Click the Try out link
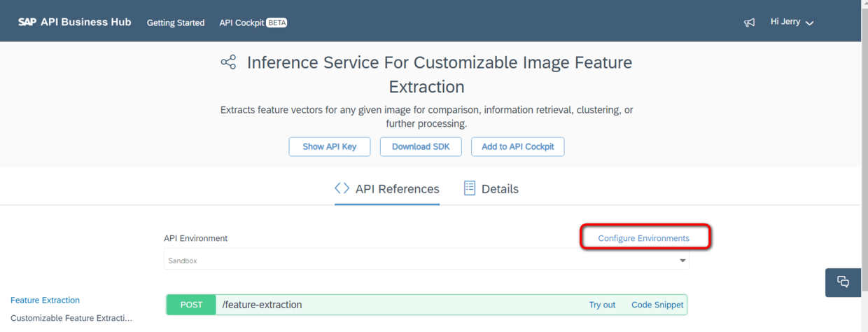The width and height of the screenshot is (868, 332). [x=602, y=305]
